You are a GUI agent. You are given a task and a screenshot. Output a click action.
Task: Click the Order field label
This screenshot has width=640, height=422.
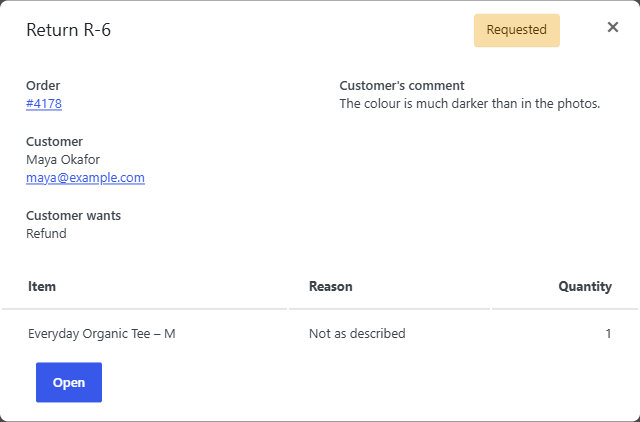click(43, 86)
